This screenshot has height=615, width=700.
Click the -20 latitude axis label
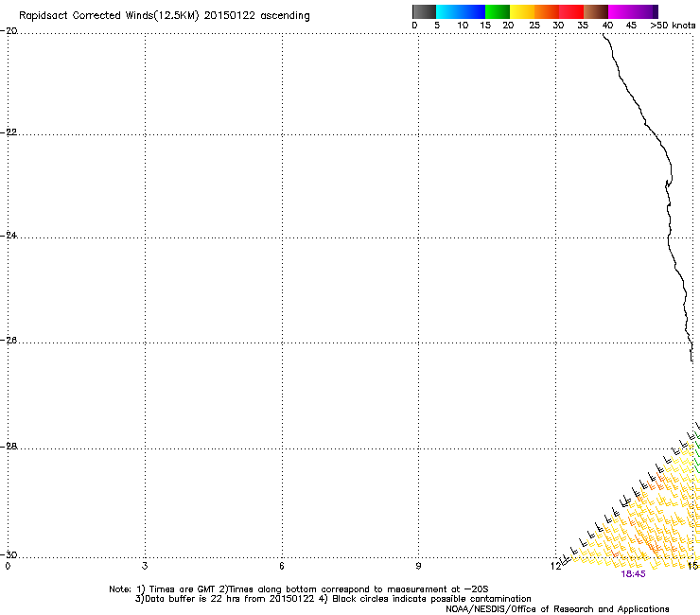9,31
